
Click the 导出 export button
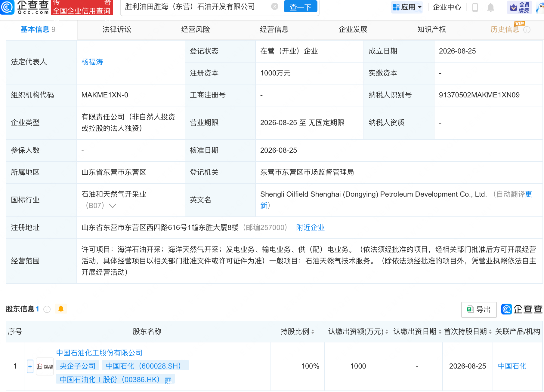[x=479, y=310]
